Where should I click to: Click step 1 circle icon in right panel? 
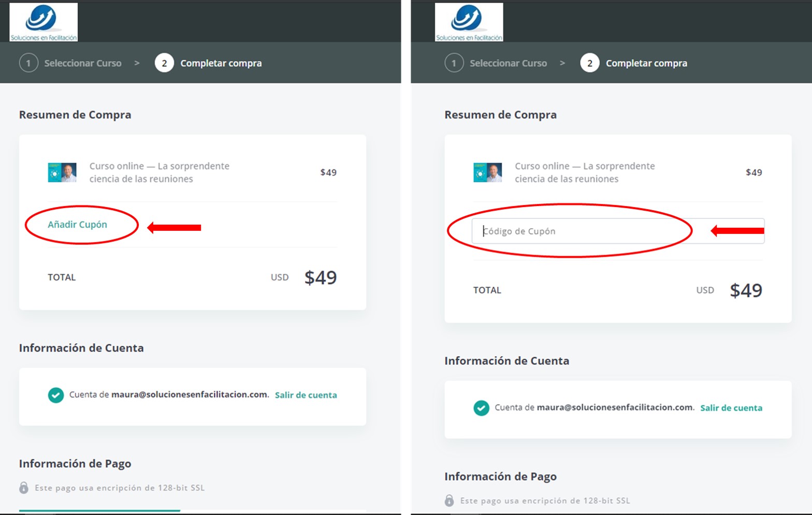(454, 63)
